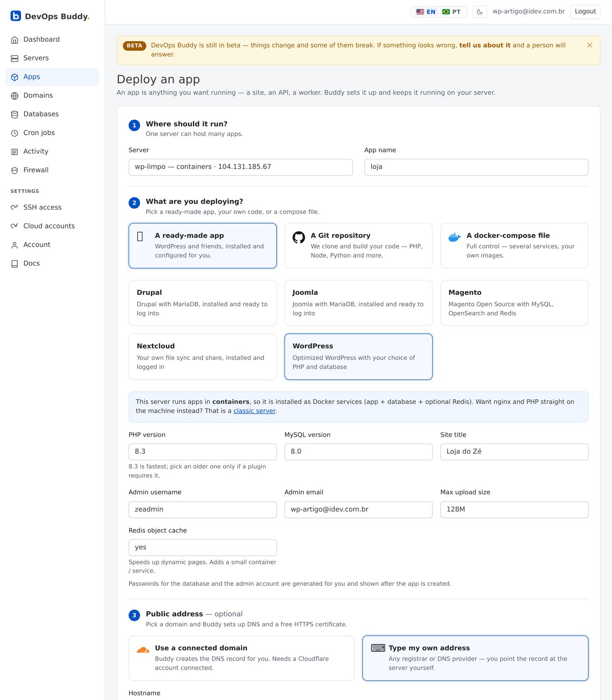Dismiss the beta banner with the X
The width and height of the screenshot is (612, 700).
click(x=590, y=45)
